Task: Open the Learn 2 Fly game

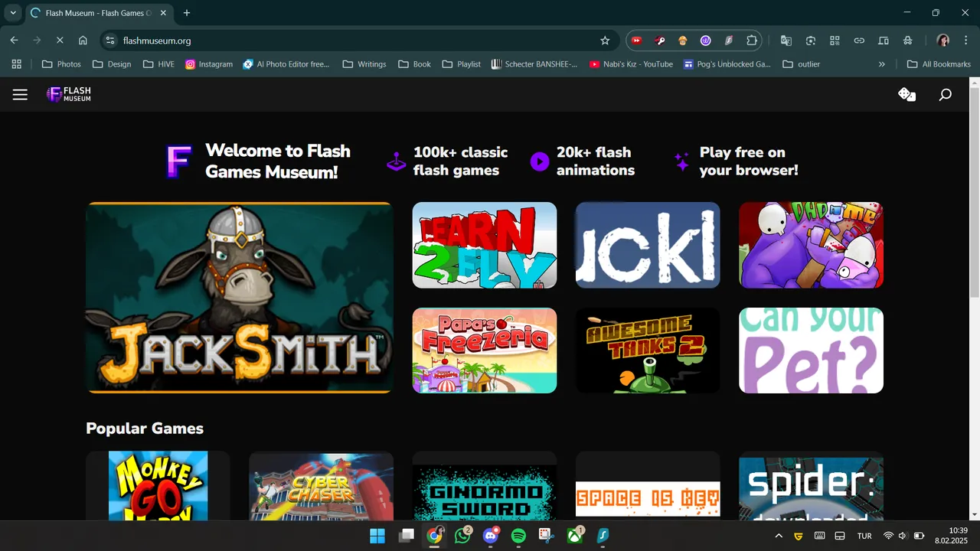Action: pos(485,245)
